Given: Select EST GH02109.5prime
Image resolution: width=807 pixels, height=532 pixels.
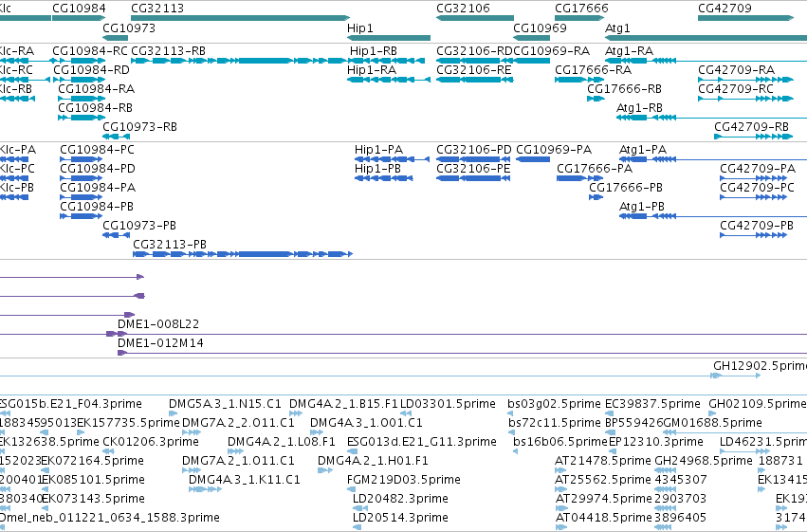Looking at the screenshot, I should point(758,404).
